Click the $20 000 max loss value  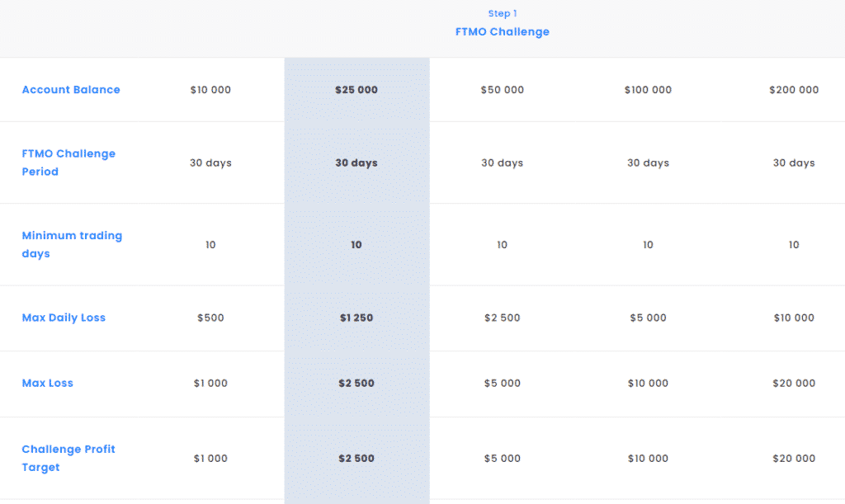tap(794, 384)
